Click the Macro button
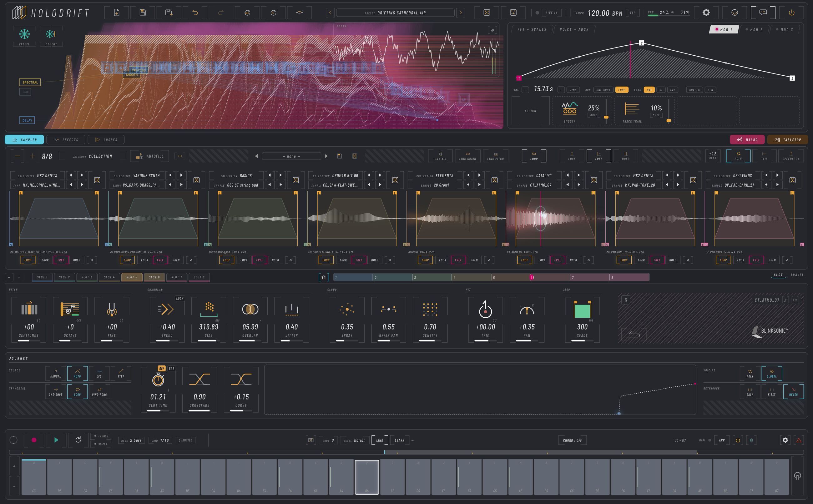This screenshot has width=813, height=504. click(x=747, y=140)
